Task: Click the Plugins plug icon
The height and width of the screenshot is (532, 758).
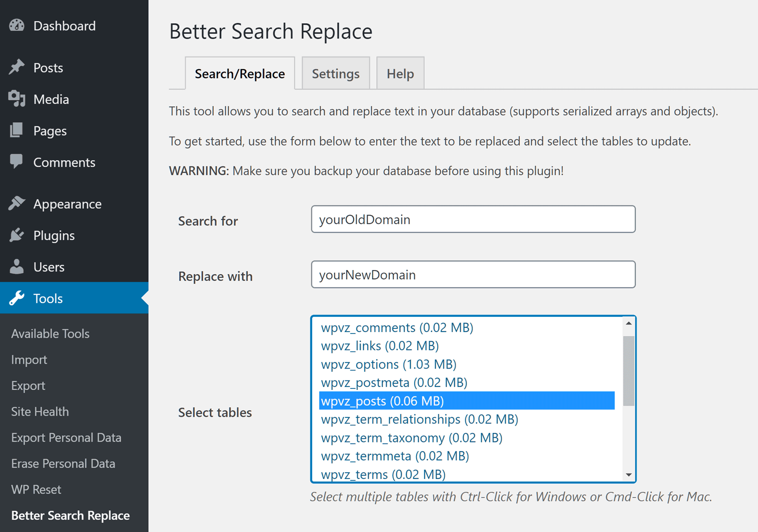Action: click(17, 235)
